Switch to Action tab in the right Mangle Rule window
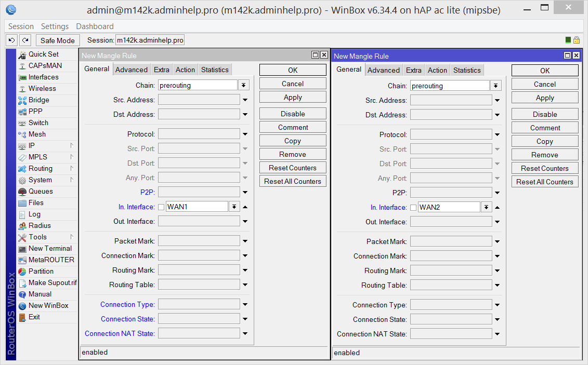Image resolution: width=588 pixels, height=365 pixels. point(437,71)
